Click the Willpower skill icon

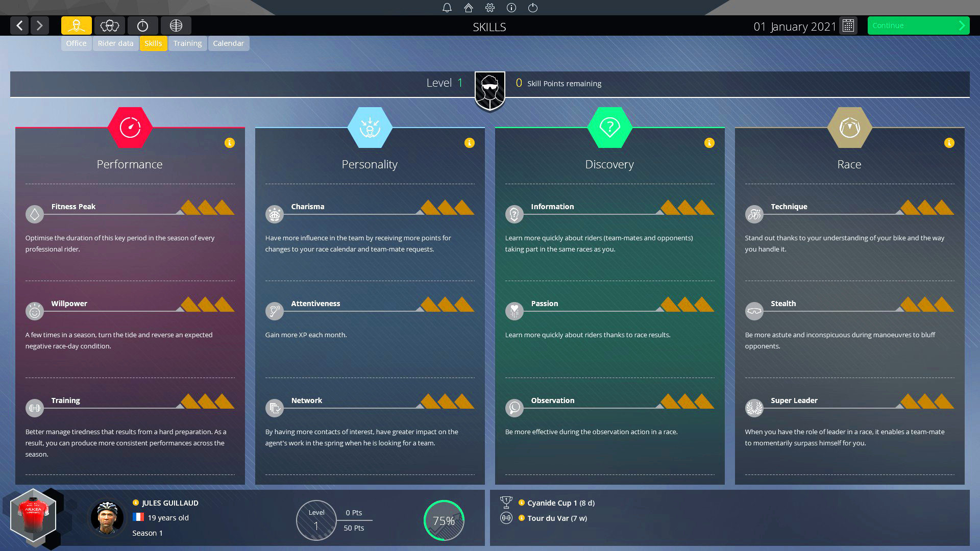pos(34,310)
